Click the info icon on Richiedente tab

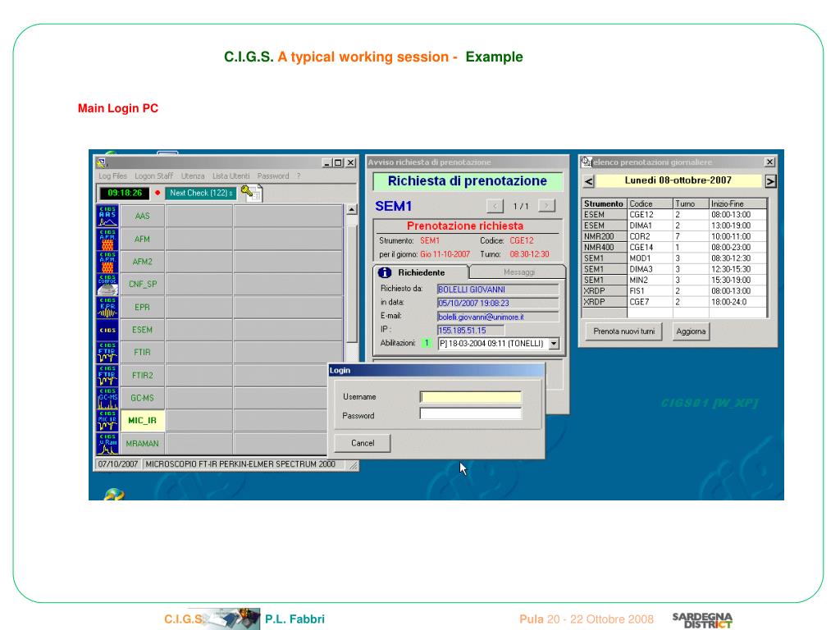click(385, 272)
